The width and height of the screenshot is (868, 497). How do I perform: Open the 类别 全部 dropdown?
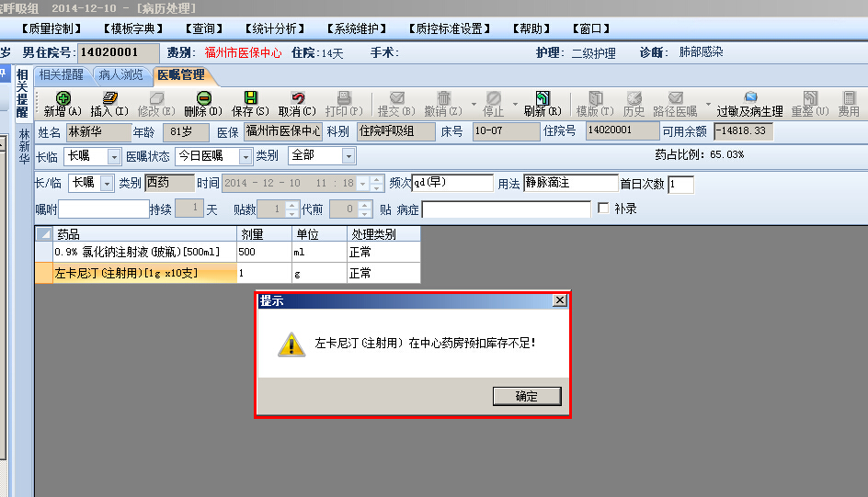point(348,156)
